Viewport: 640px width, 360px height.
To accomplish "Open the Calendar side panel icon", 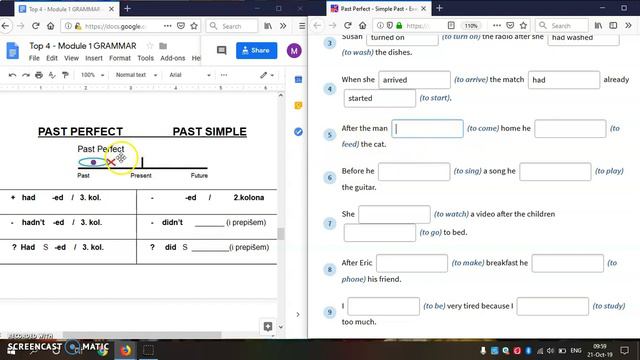I will pos(298,80).
